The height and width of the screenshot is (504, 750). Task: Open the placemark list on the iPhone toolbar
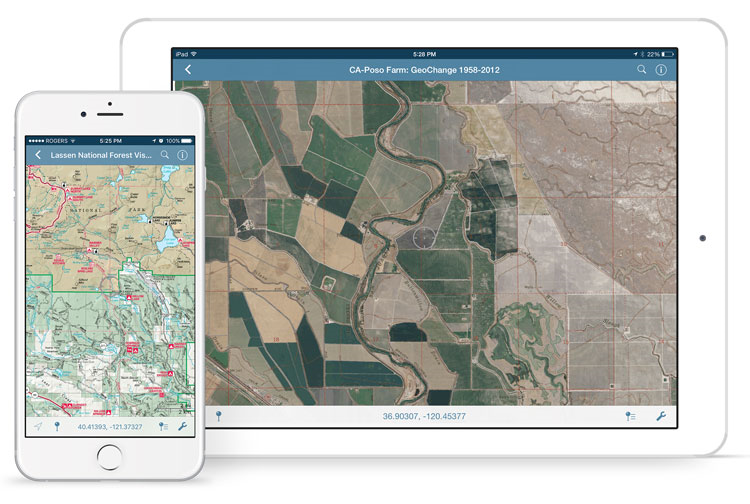coord(163,426)
